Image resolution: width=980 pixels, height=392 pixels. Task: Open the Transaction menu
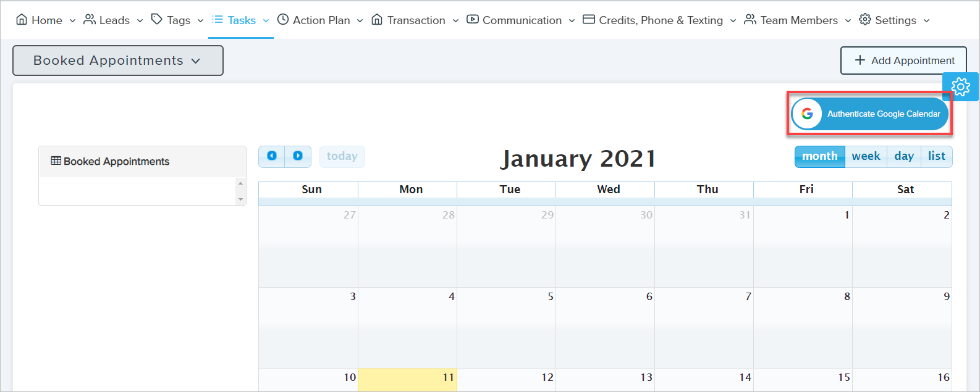(x=415, y=20)
